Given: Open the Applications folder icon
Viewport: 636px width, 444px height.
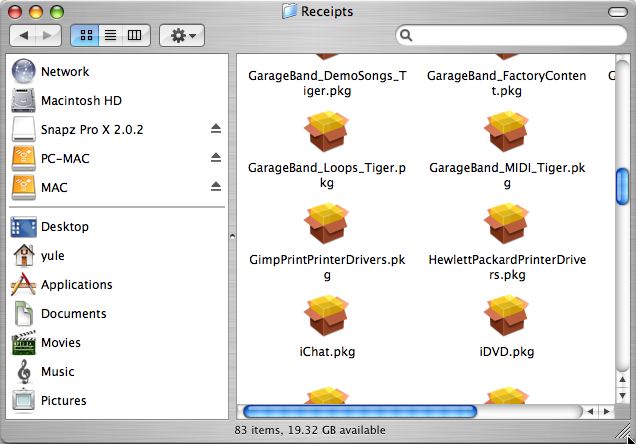Looking at the screenshot, I should tap(24, 284).
